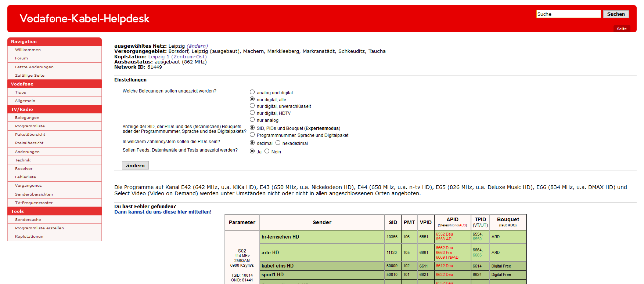Open Belegungen in the navigation sidebar
Image resolution: width=644 pixels, height=284 pixels.
click(27, 118)
